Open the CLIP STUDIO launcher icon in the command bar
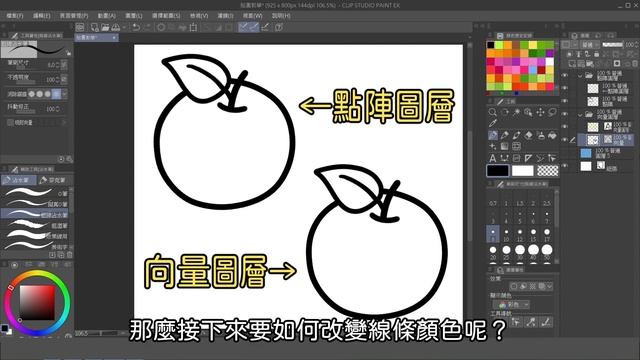The width and height of the screenshot is (640, 360). 80,27
